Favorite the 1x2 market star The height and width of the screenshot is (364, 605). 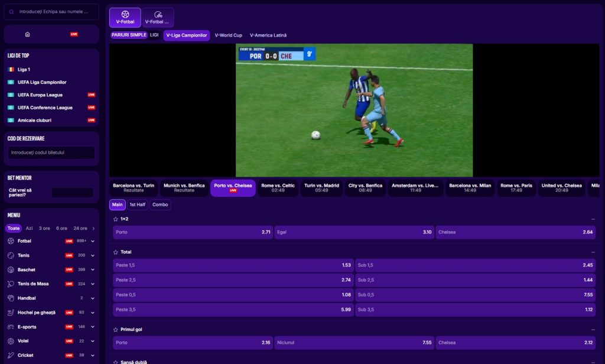coord(115,219)
